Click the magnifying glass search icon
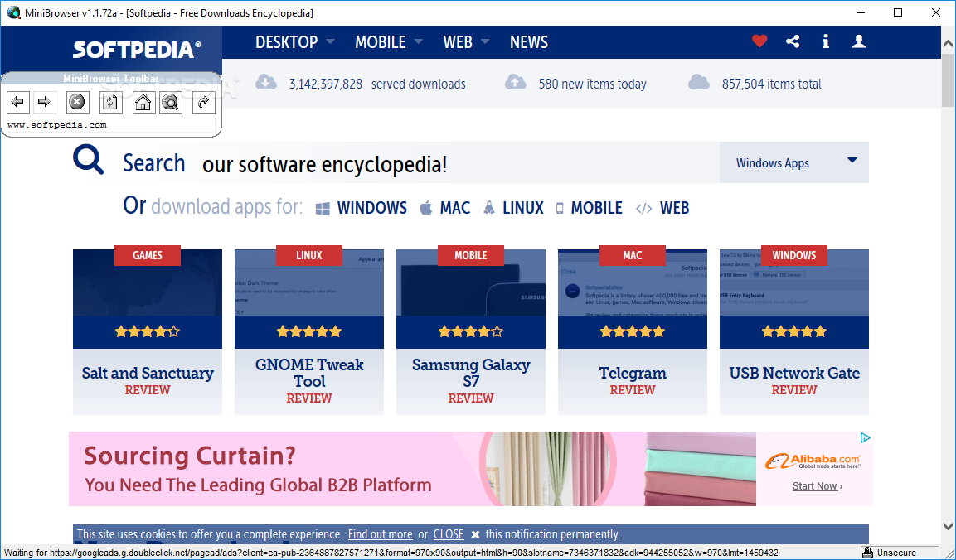This screenshot has height=560, width=956. point(89,160)
